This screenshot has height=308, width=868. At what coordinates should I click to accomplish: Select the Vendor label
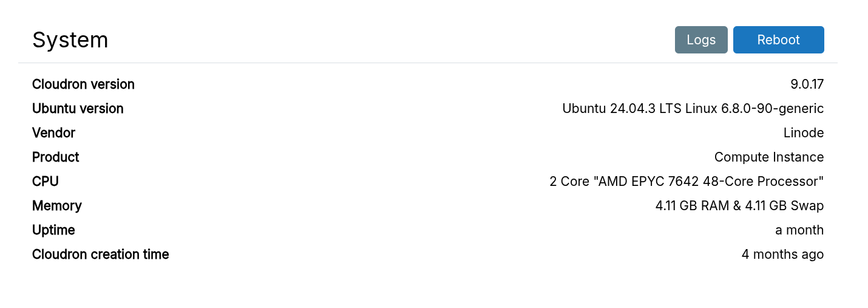tap(53, 133)
